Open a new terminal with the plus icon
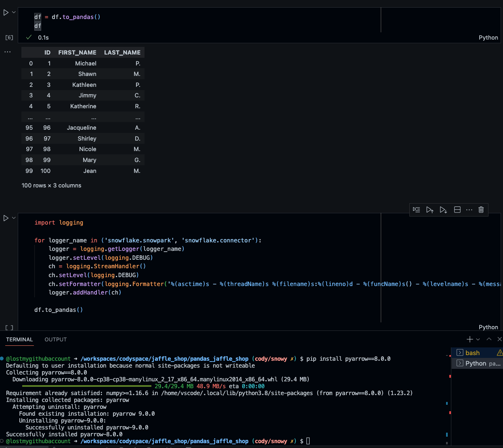 [469, 339]
